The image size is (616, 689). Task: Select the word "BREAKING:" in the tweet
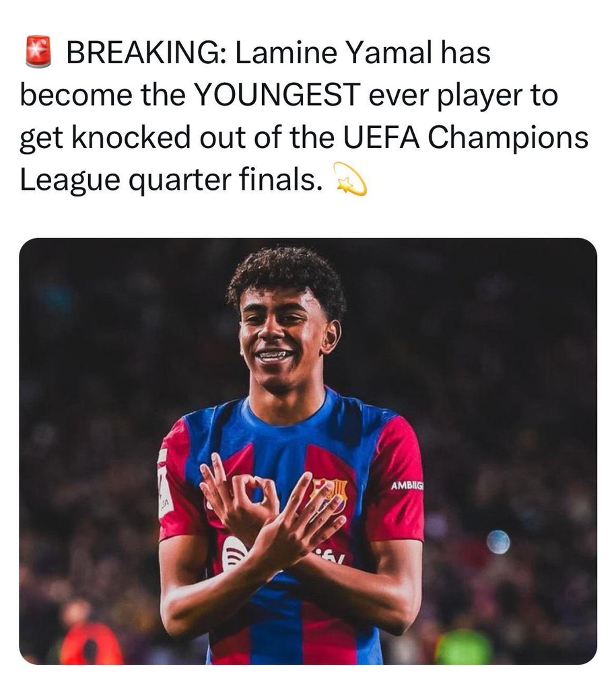tap(146, 53)
